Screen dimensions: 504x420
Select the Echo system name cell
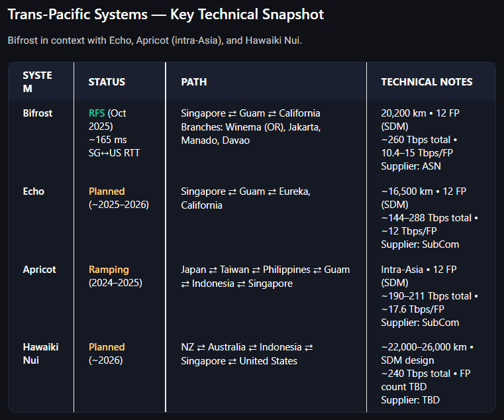(x=33, y=191)
